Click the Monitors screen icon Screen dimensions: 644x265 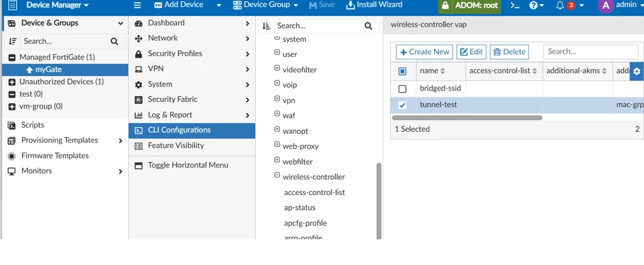coord(12,171)
